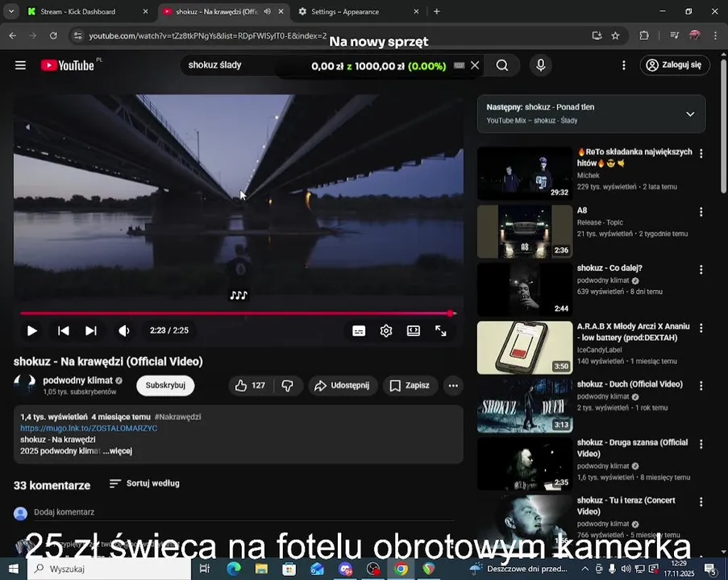Open media controls icon in toolbar
This screenshot has width=728, height=580.
(674, 35)
